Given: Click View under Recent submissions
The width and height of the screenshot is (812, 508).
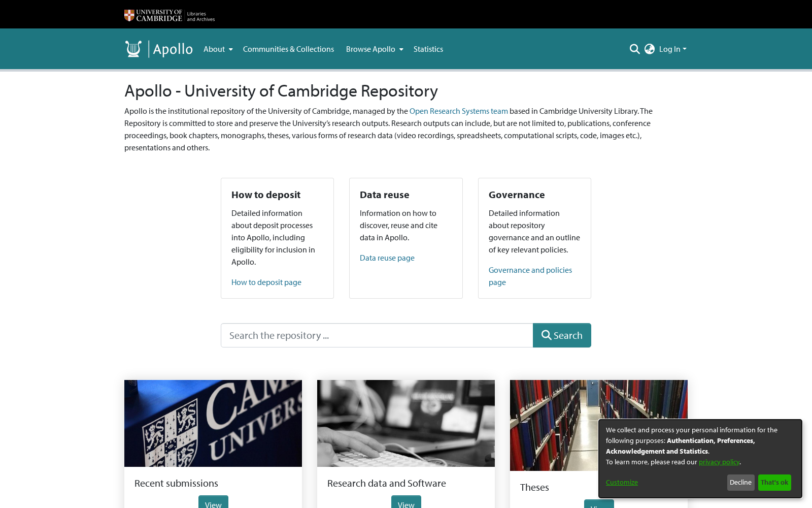Looking at the screenshot, I should coord(213,503).
